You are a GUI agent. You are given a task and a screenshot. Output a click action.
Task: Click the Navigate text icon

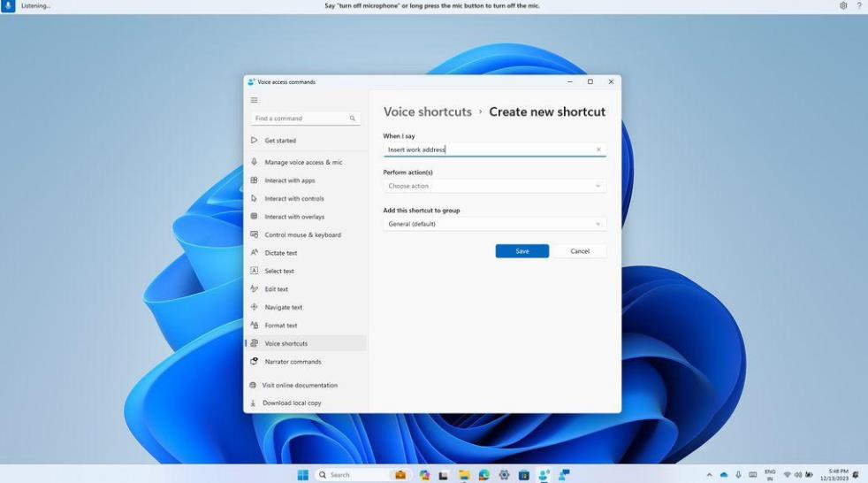click(254, 307)
